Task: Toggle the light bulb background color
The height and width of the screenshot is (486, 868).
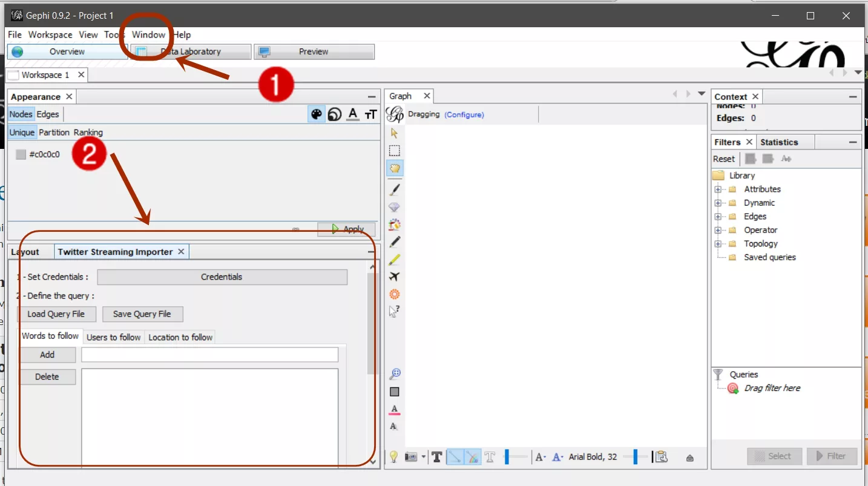Action: click(x=393, y=457)
